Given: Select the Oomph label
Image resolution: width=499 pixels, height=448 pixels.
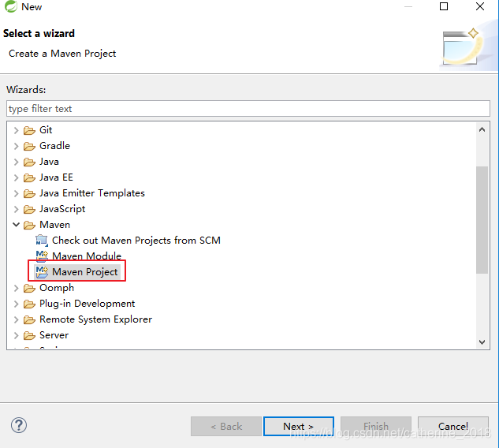Looking at the screenshot, I should tap(57, 288).
